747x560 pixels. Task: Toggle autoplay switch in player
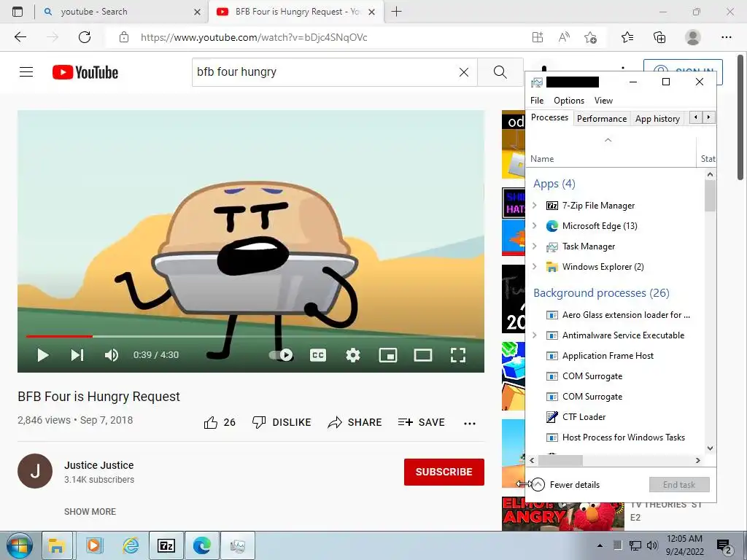281,355
